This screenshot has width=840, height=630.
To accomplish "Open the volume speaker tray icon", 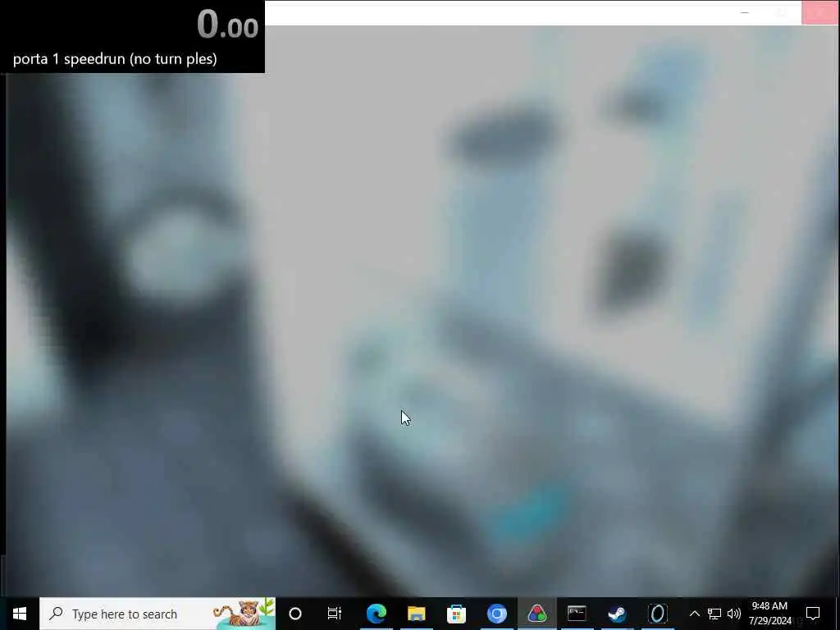I will [734, 614].
